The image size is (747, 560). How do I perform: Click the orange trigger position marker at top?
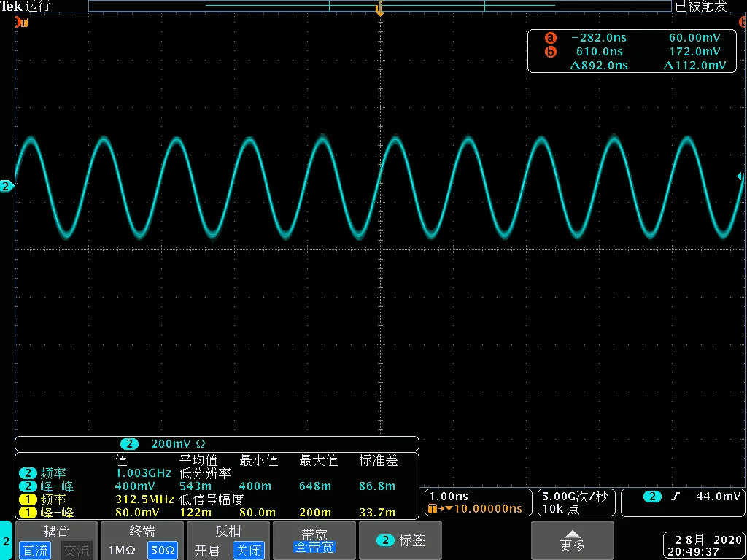point(379,9)
